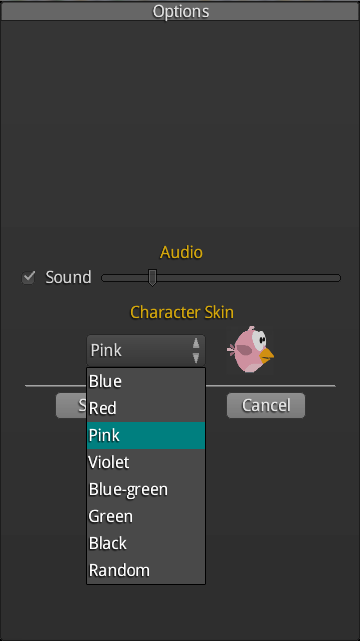Toggle the Sound checkbox
Viewport: 360px width, 641px height.
coord(28,278)
